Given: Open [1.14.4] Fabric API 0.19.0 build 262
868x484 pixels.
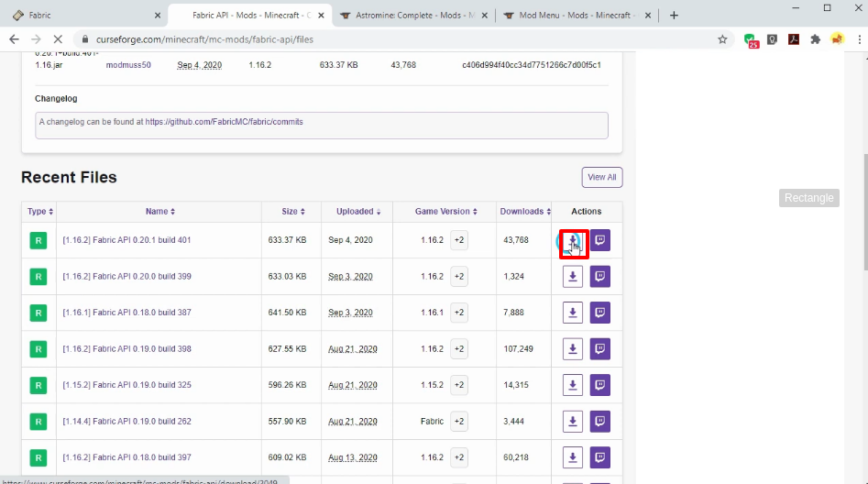Looking at the screenshot, I should pyautogui.click(x=126, y=422).
